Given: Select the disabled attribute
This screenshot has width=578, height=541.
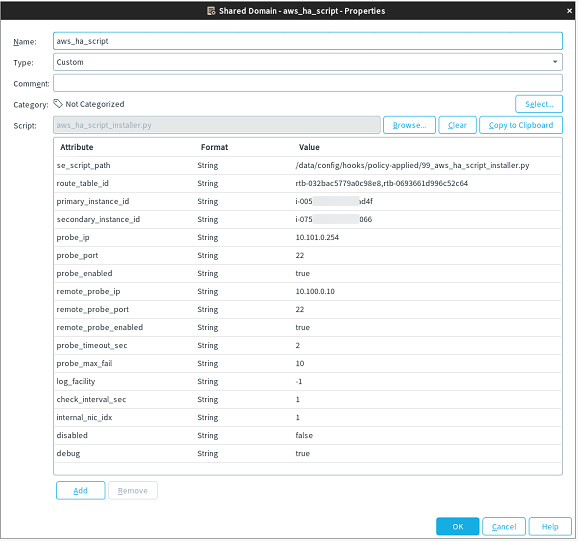Looking at the screenshot, I should pos(308,436).
